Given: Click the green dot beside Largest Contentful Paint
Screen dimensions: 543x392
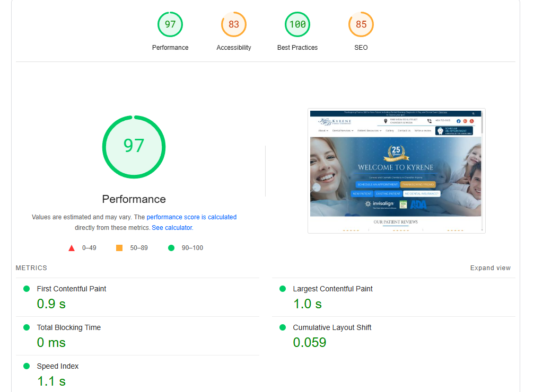Looking at the screenshot, I should [283, 289].
